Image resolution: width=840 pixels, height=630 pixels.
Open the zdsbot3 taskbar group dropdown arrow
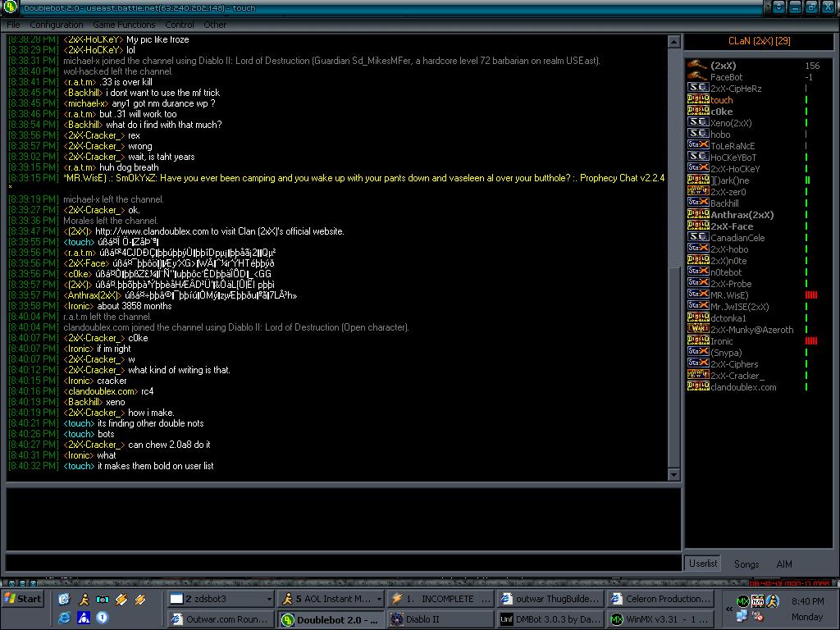(x=269, y=599)
